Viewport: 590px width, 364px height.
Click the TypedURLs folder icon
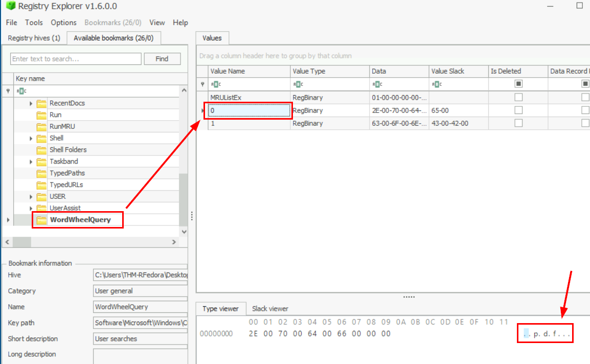pos(42,185)
